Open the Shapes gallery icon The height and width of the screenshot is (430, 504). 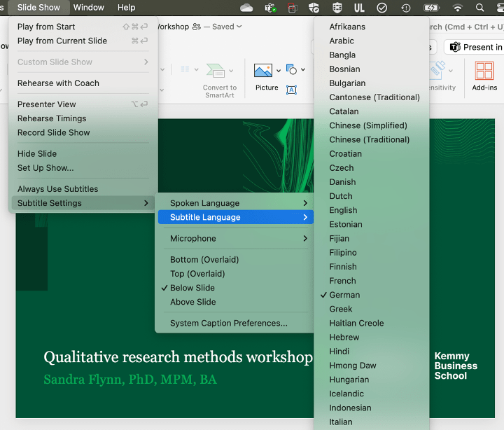point(292,70)
